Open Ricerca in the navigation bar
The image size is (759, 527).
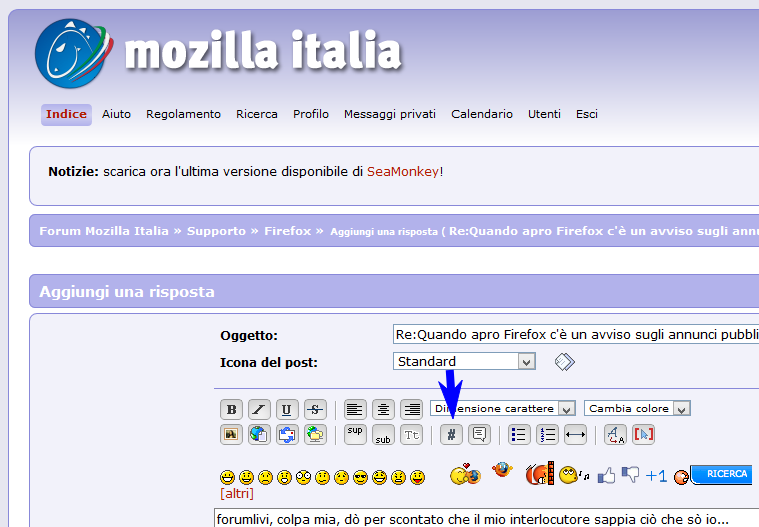point(257,114)
